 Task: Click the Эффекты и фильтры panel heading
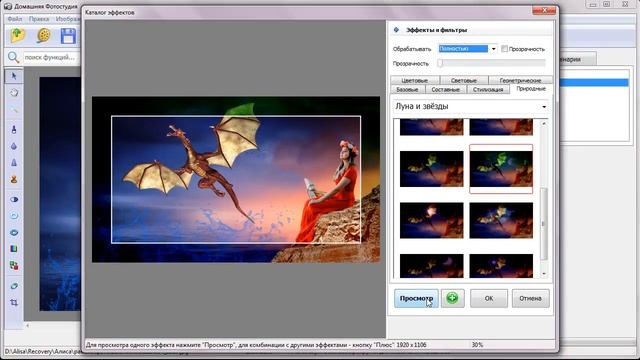[x=436, y=30]
